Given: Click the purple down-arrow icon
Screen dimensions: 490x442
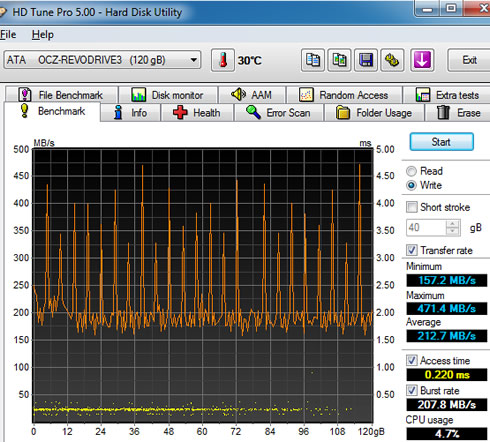Looking at the screenshot, I should 422,60.
